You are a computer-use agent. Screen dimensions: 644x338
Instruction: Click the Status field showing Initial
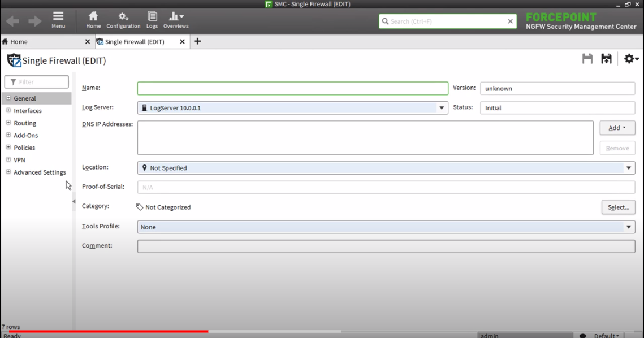pyautogui.click(x=557, y=107)
